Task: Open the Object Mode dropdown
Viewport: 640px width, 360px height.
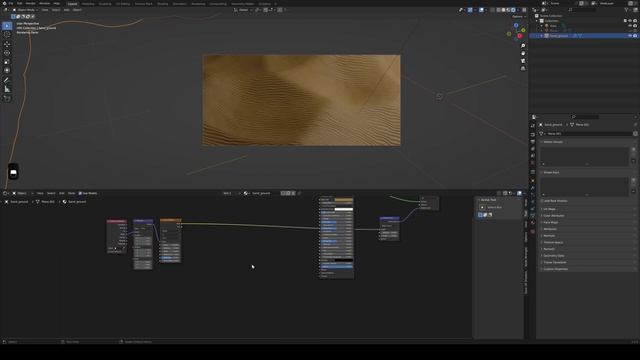Action: coord(25,10)
